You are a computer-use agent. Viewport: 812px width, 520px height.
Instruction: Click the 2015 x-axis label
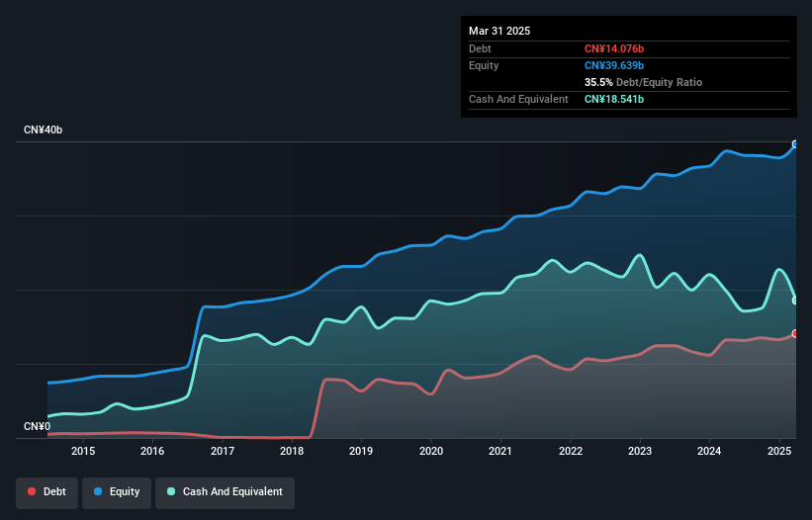coord(83,451)
